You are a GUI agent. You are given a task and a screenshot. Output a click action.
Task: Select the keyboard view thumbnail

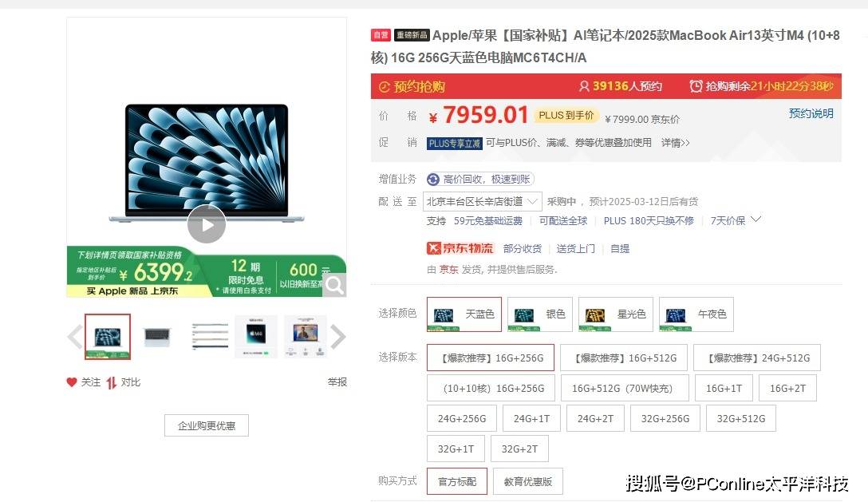coord(158,336)
